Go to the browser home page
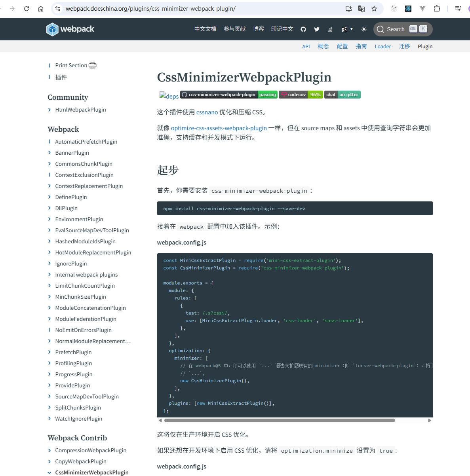This screenshot has width=470, height=476. click(41, 9)
